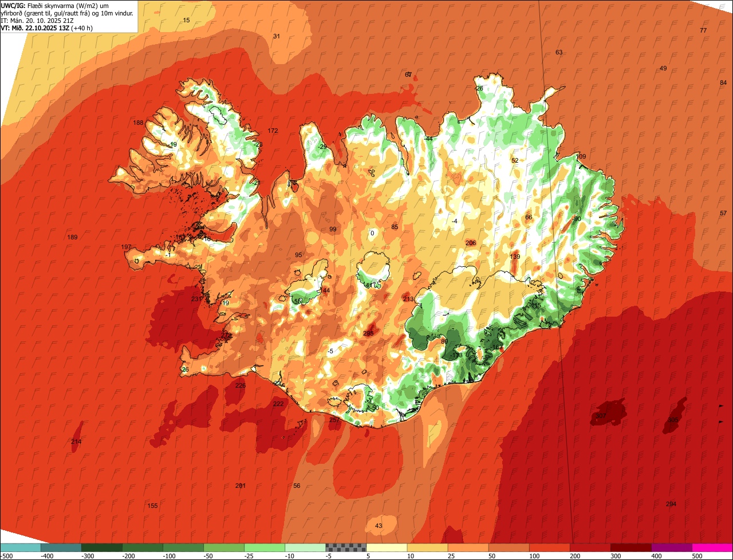Viewport: 733px width, 560px height.
Task: Click the map value 295
Action: tap(368, 333)
